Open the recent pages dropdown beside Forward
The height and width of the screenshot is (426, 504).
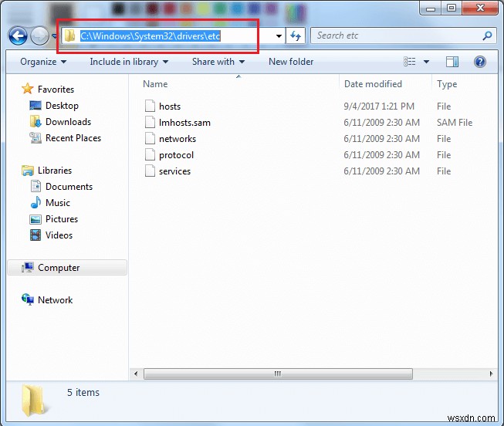pos(54,36)
